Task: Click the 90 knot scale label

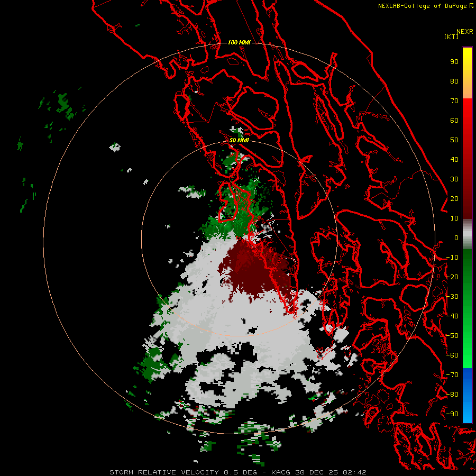Action: (454, 62)
